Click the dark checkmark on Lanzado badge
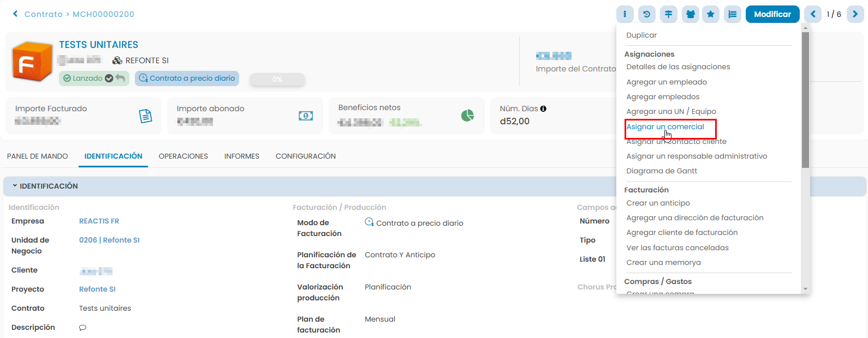This screenshot has height=338, width=868. 109,79
